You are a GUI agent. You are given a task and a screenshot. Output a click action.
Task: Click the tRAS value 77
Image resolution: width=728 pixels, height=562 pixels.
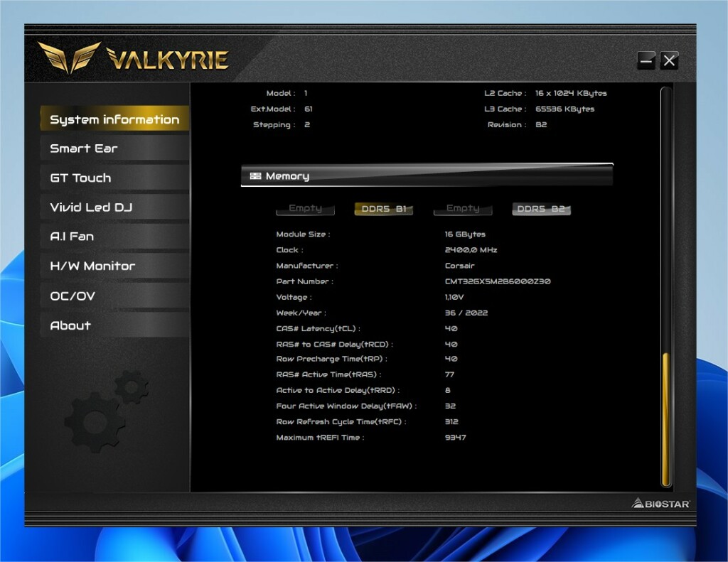point(449,374)
